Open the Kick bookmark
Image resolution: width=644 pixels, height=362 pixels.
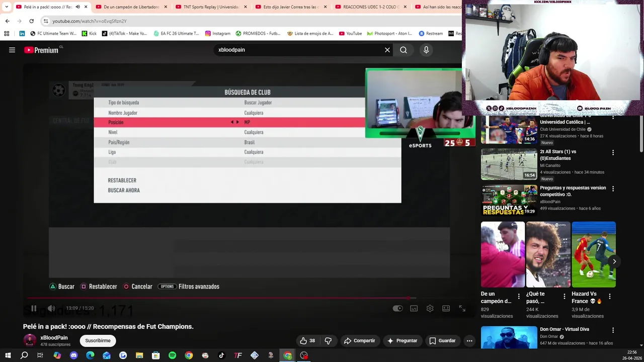(x=89, y=34)
